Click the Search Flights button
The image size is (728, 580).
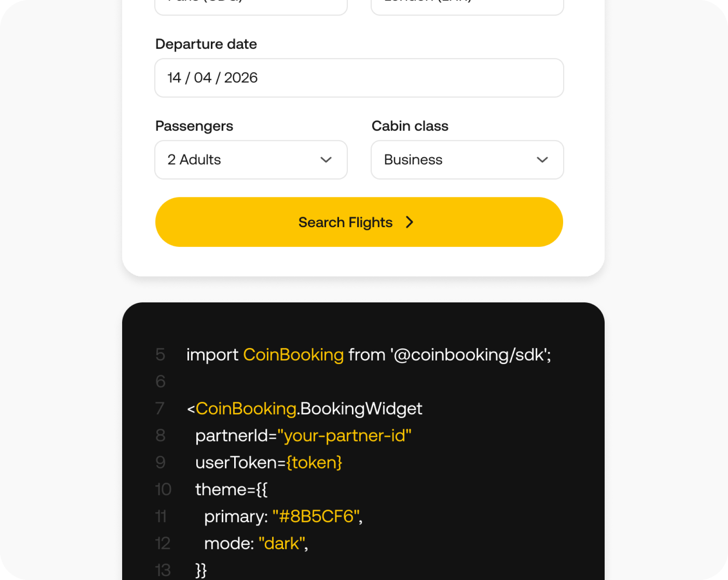359,222
